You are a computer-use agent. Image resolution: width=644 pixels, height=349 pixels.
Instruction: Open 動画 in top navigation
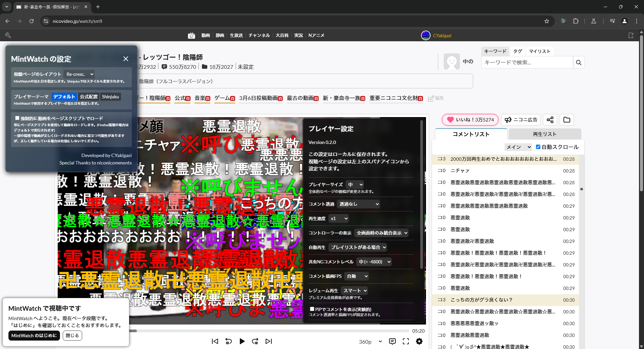click(x=206, y=36)
